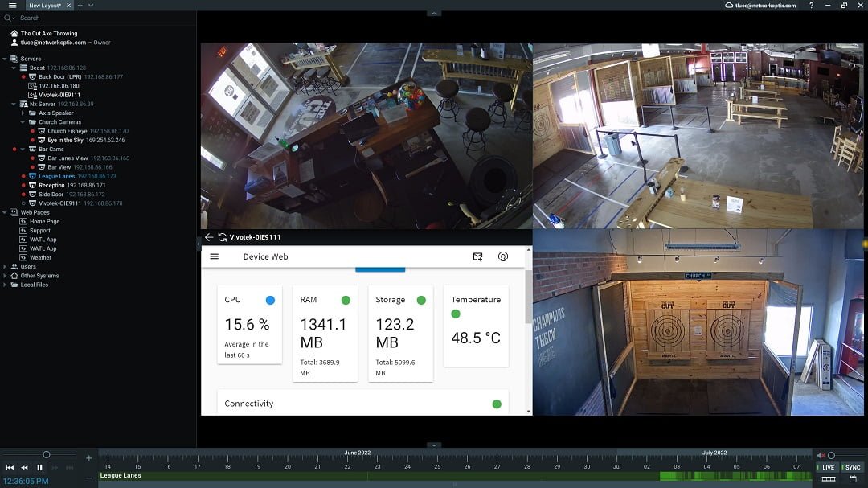The height and width of the screenshot is (488, 868).
Task: Click the refresh icon beside Vivotek-0IE9111
Action: [222, 237]
